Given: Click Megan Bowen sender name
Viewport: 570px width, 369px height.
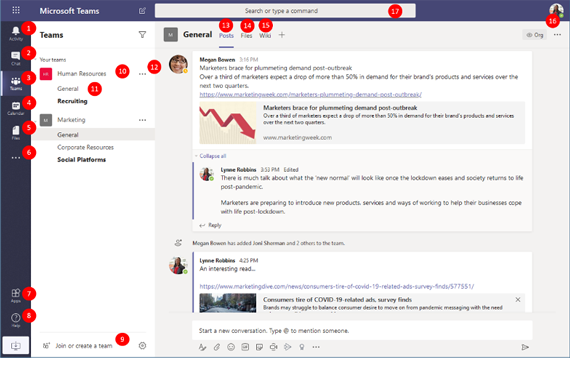Looking at the screenshot, I should [x=217, y=60].
